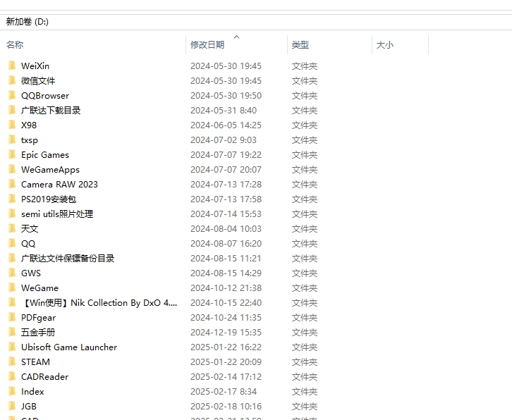Screen dimensions: 512x420
Task: Select the X98 folder name
Action: click(29, 125)
